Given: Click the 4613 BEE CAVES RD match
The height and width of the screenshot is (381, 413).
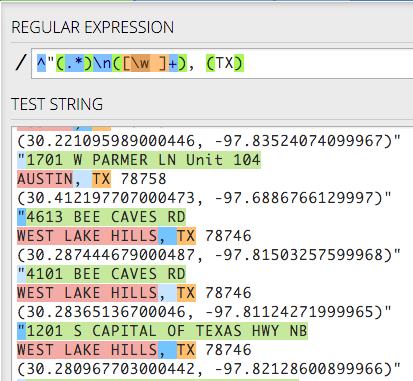Looking at the screenshot, I should click(x=106, y=217).
